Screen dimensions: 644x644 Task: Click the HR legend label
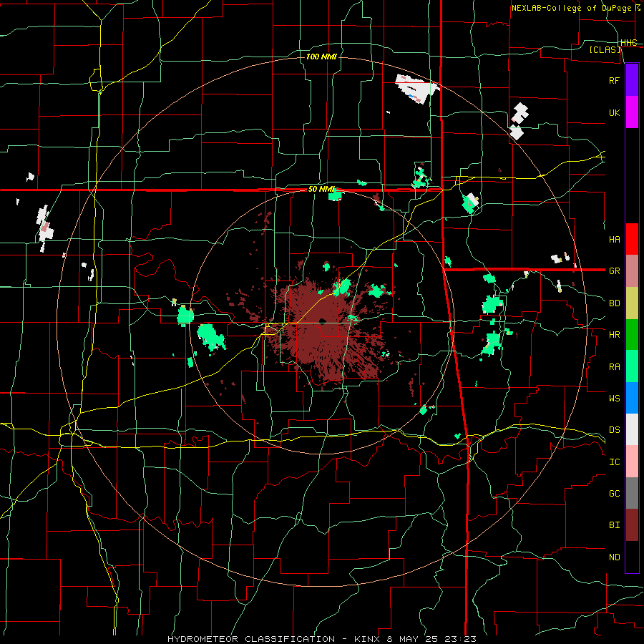[614, 335]
